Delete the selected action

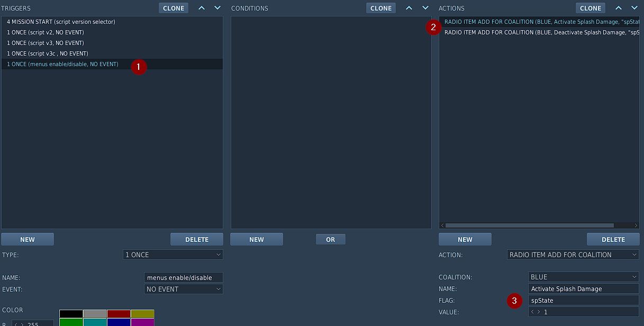[613, 239]
